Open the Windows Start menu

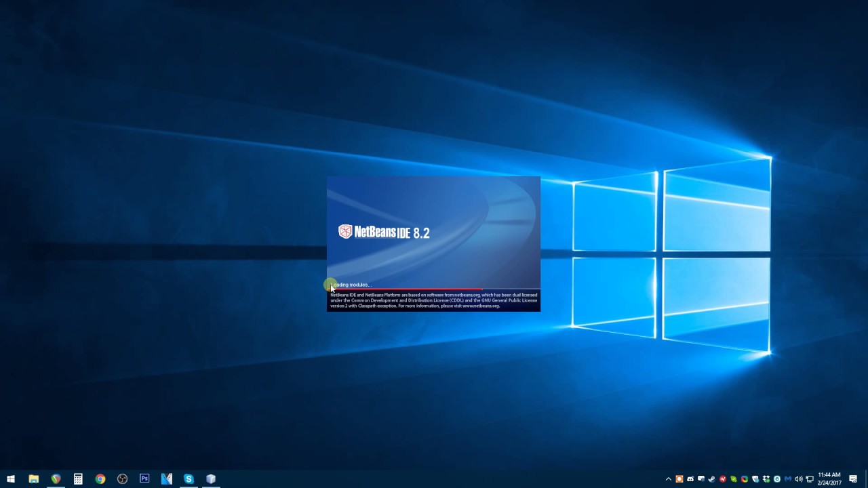coord(11,479)
